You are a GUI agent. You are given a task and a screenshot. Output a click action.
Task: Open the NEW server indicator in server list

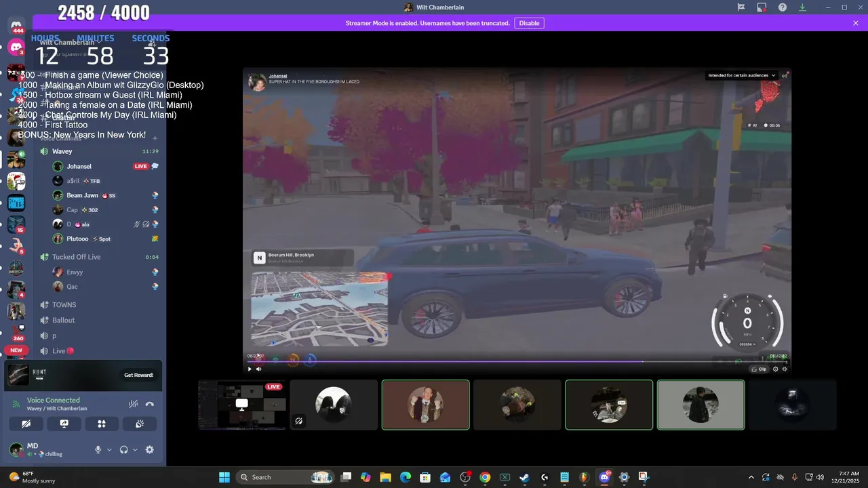pos(16,350)
